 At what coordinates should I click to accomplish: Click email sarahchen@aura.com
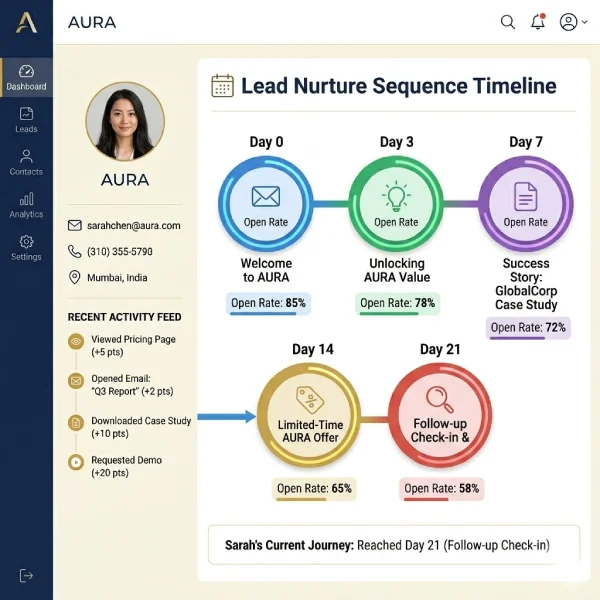(x=134, y=225)
